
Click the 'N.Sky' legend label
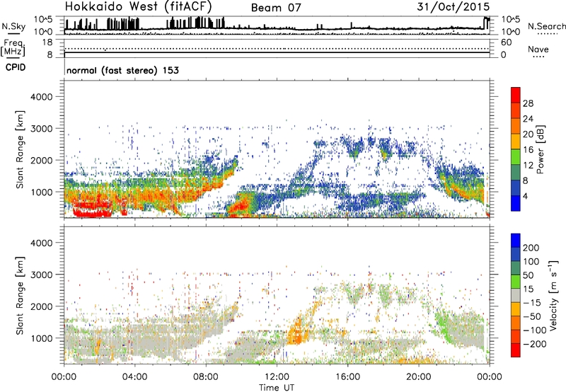pyautogui.click(x=13, y=26)
